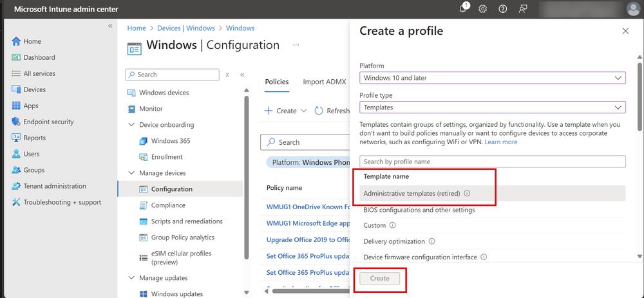
Task: Click the Create button in pane
Action: tap(379, 278)
